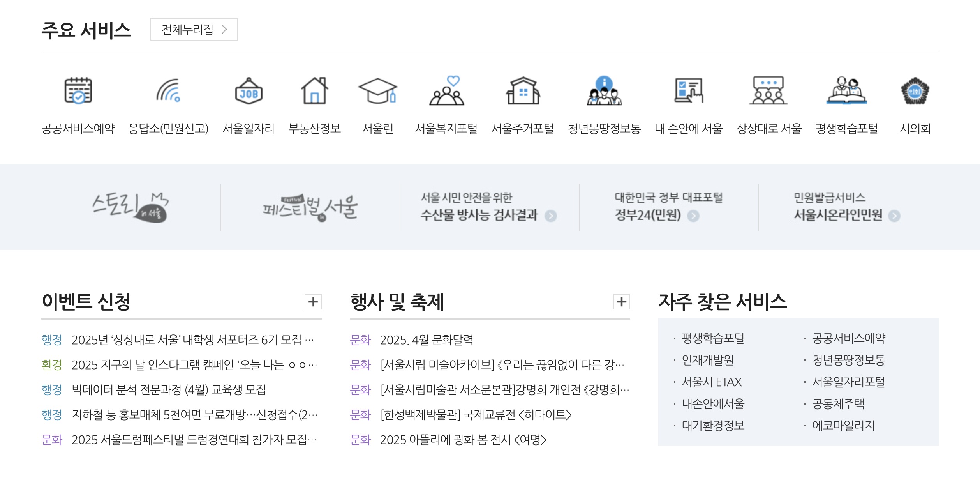Select the 부동산정보 house icon
This screenshot has height=488, width=980.
click(314, 90)
